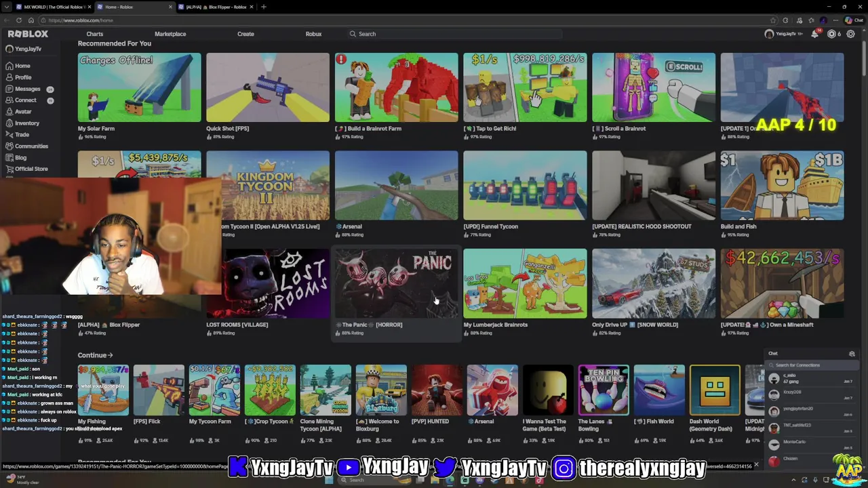The height and width of the screenshot is (488, 868).
Task: Open the Funnel Tycoon thumbnail
Action: (x=525, y=186)
